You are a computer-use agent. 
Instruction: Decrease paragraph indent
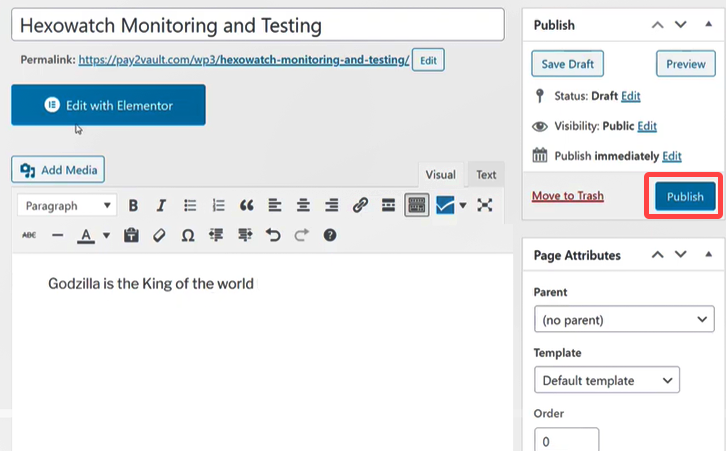(x=216, y=235)
